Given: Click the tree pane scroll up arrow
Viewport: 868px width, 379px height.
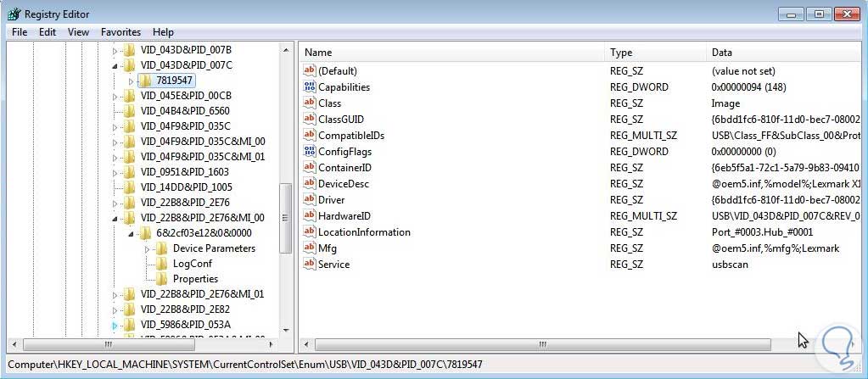Looking at the screenshot, I should click(286, 50).
